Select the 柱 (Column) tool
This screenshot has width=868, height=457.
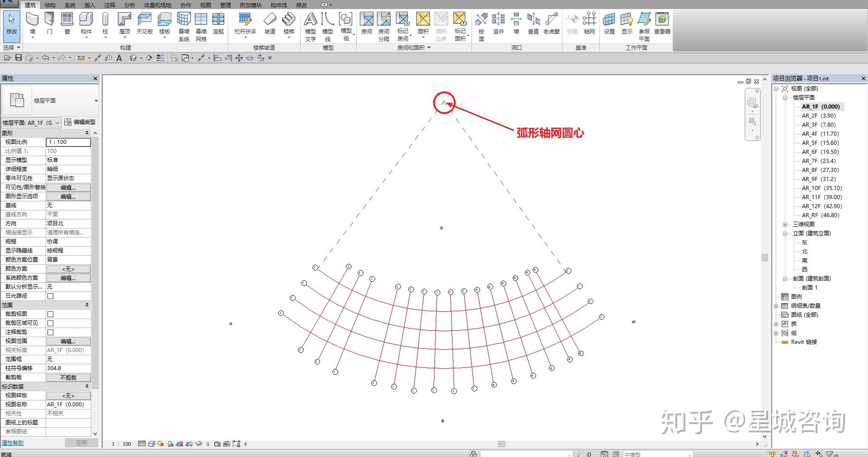coord(105,24)
